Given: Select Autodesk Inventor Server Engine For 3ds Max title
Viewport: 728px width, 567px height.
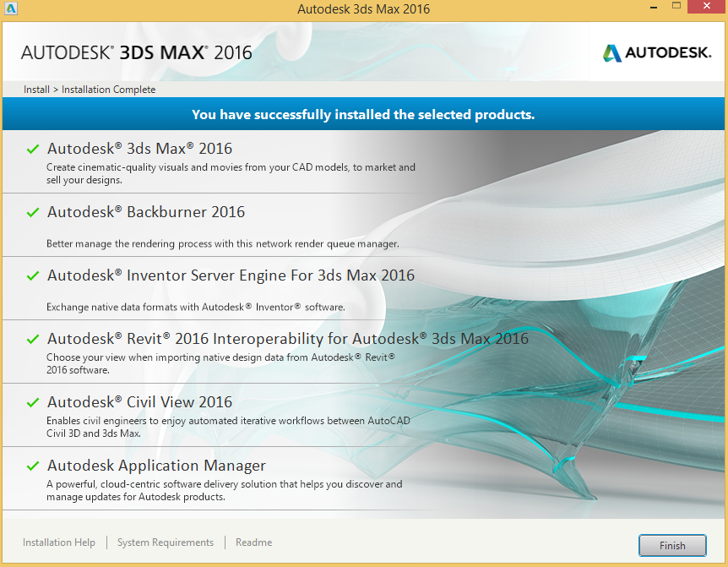Looking at the screenshot, I should click(x=231, y=275).
